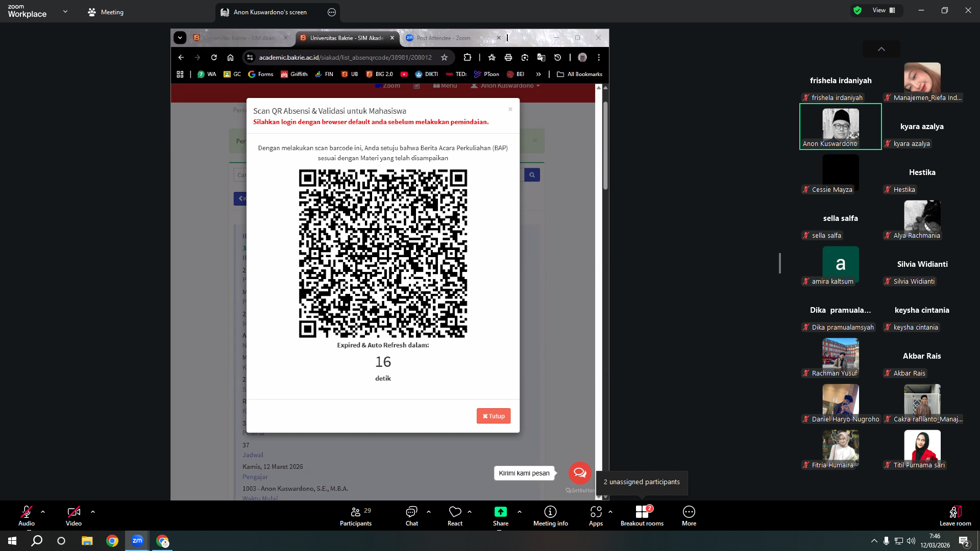
Task: Open the Griffith bookmark
Action: (294, 74)
